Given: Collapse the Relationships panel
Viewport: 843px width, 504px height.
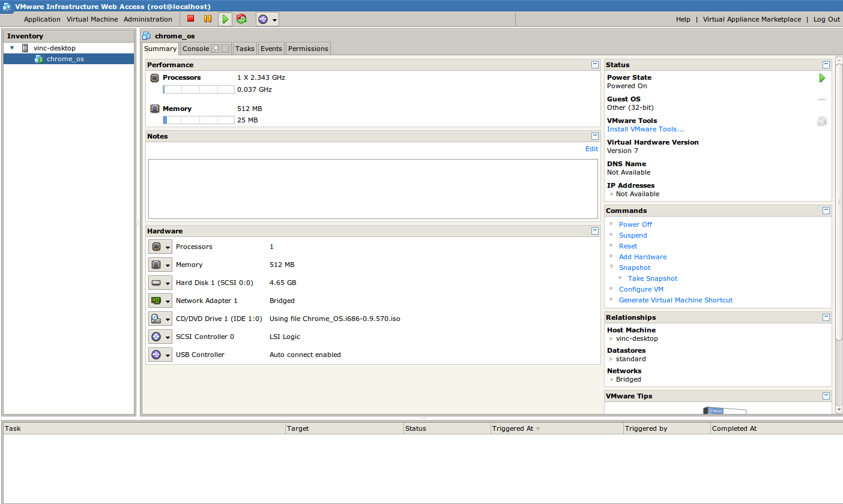Looking at the screenshot, I should click(826, 317).
